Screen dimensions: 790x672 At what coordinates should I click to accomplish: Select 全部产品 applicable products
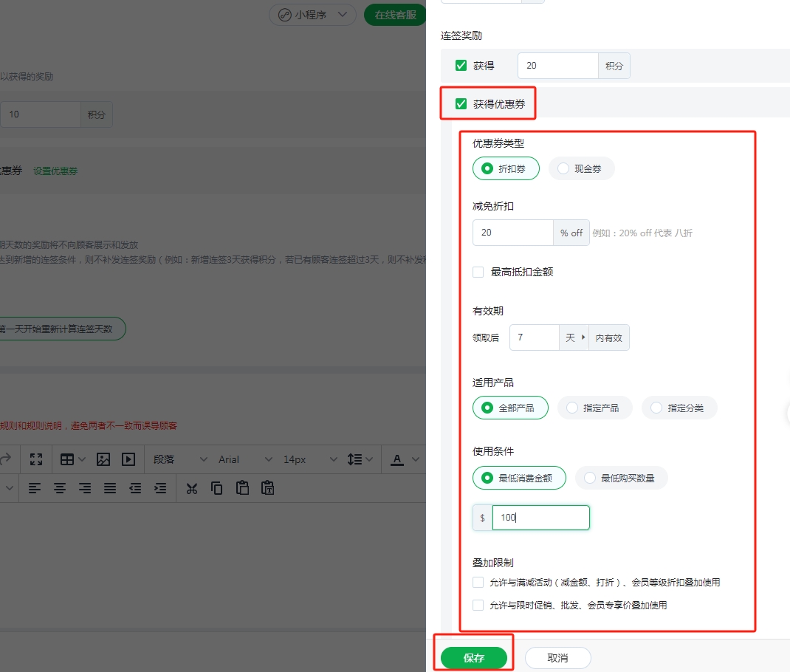(x=510, y=408)
